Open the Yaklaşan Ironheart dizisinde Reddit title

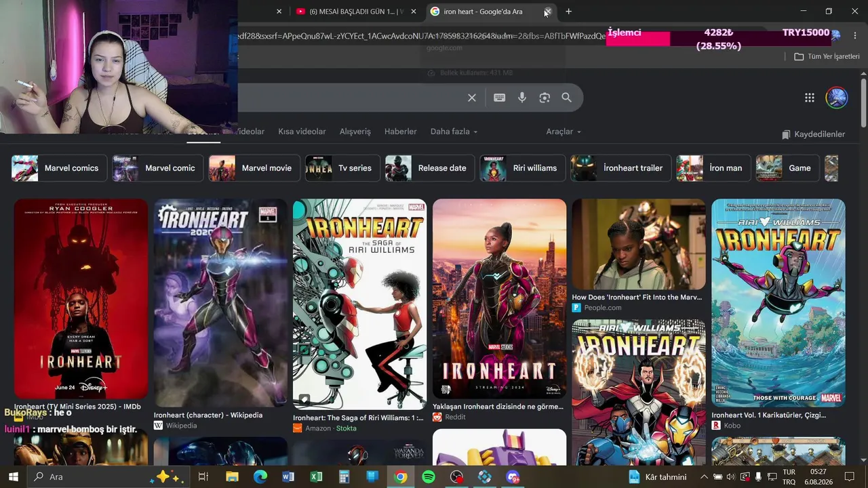pyautogui.click(x=498, y=407)
